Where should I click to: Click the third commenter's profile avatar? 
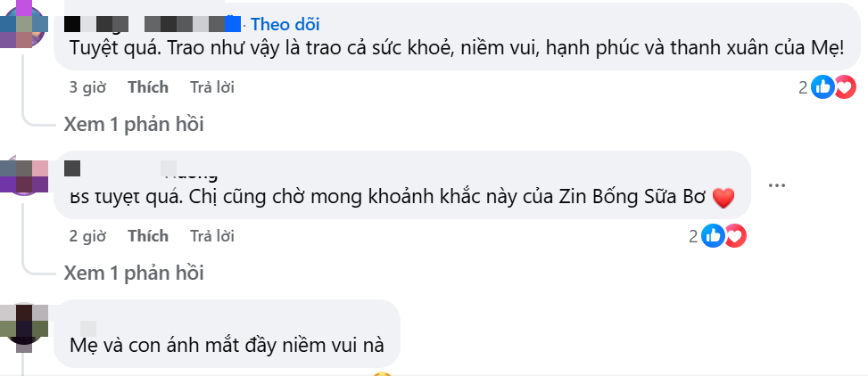coord(24,327)
